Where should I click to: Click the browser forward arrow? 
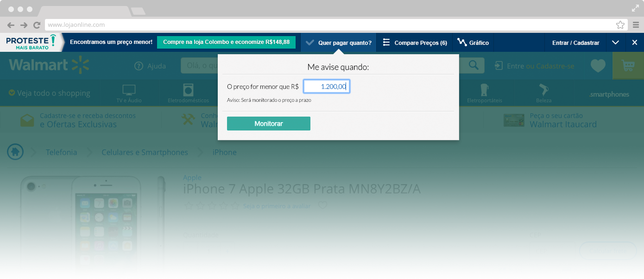pos(24,25)
